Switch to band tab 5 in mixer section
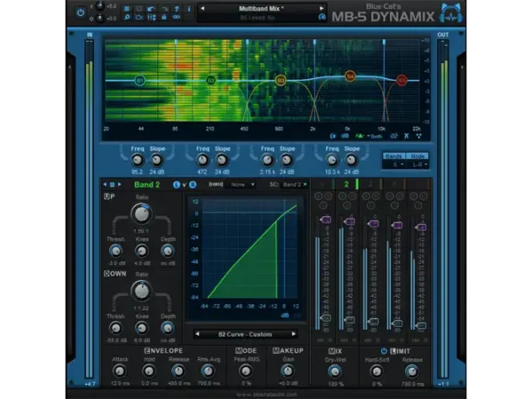 (x=419, y=184)
